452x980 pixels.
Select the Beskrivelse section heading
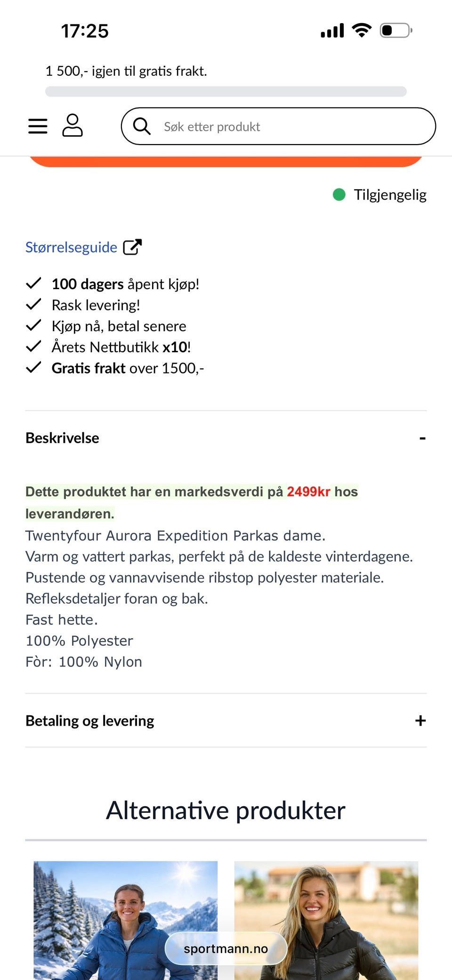[x=62, y=438]
